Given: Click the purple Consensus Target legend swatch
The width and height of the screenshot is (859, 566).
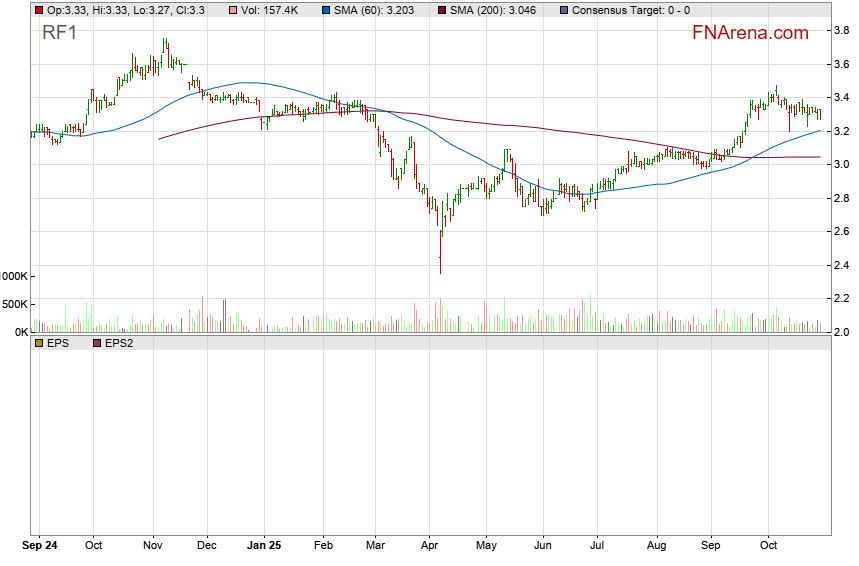Looking at the screenshot, I should 564,10.
